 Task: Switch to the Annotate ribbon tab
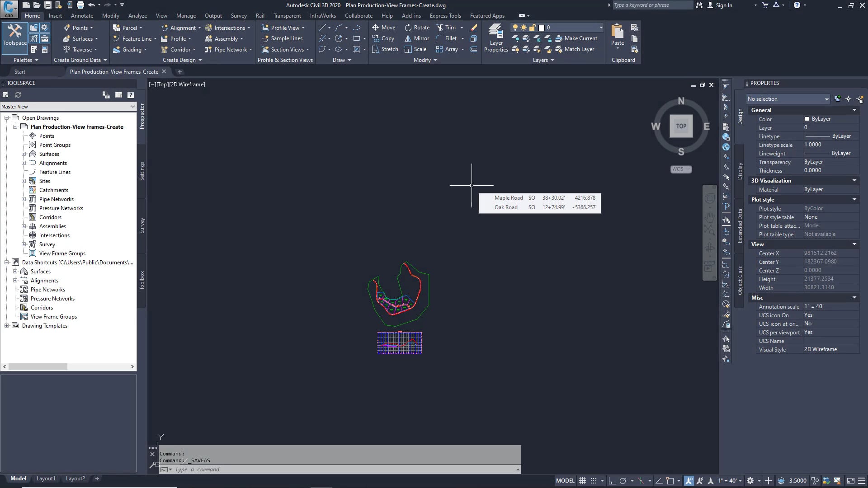coord(82,15)
